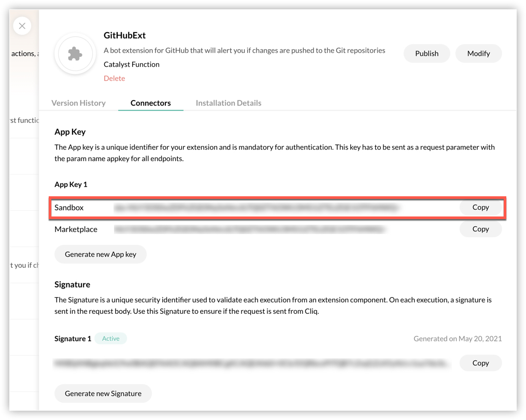The height and width of the screenshot is (420, 526).
Task: Click the Active status badge
Action: point(111,339)
